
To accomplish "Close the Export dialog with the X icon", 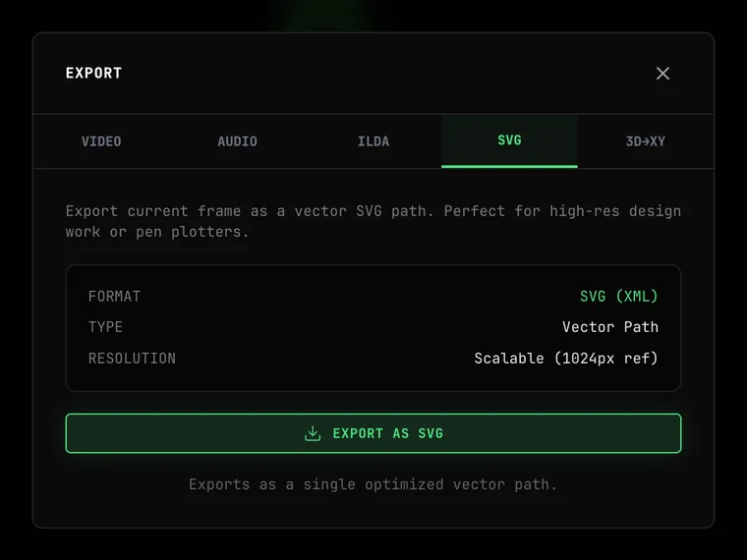I will point(662,74).
